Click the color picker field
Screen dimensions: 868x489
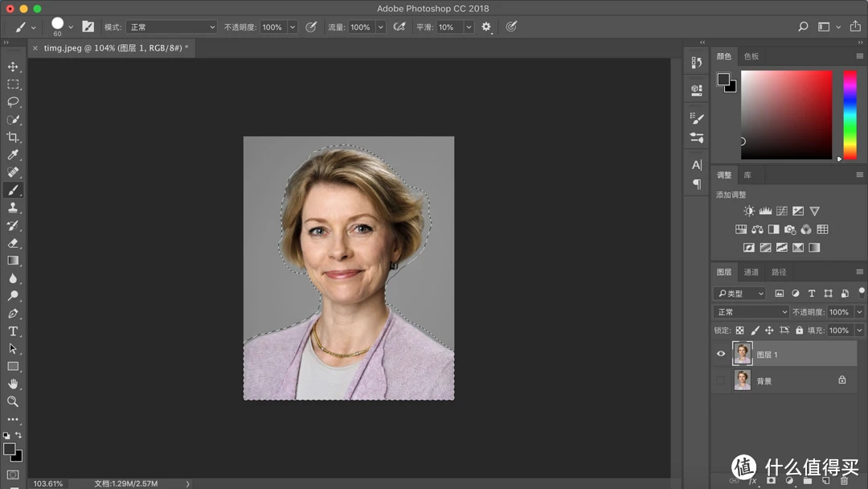[x=786, y=115]
